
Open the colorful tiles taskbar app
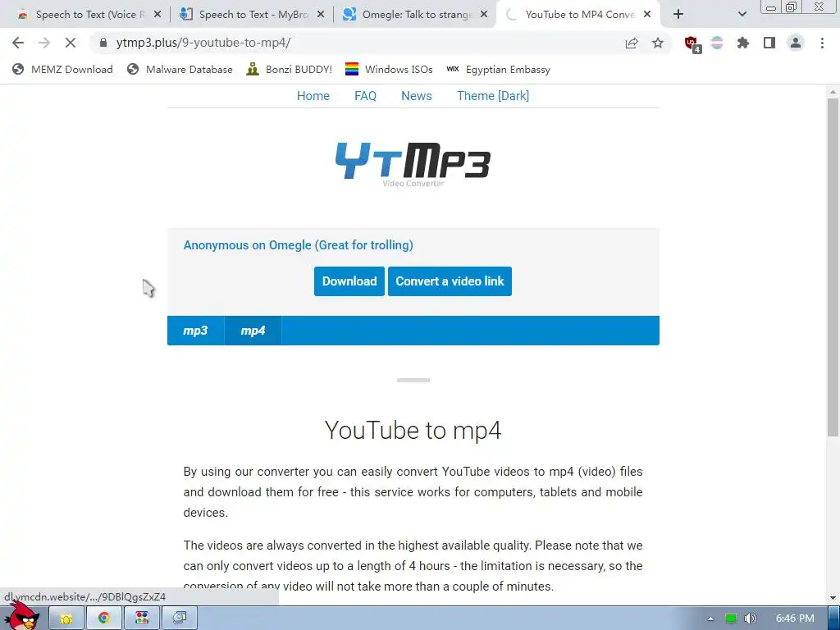(x=142, y=619)
